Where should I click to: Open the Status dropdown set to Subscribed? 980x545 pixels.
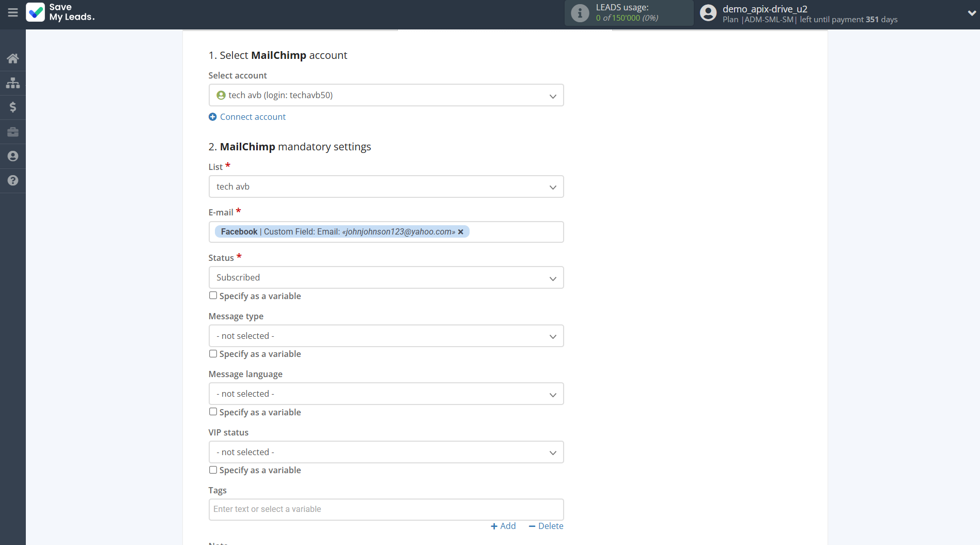tap(386, 278)
